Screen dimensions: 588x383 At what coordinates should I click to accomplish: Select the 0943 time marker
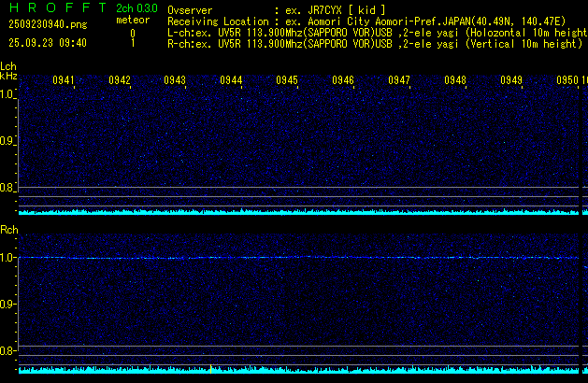(175, 81)
